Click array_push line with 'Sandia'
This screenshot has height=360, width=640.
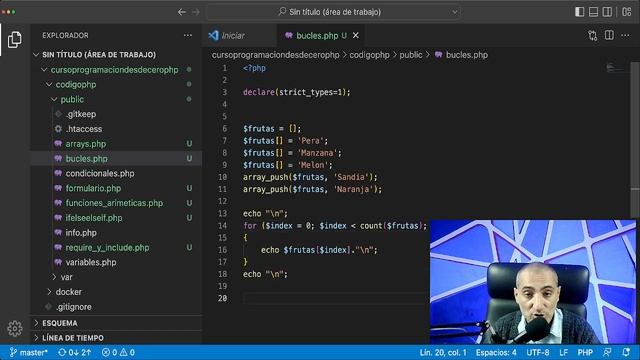pyautogui.click(x=310, y=177)
